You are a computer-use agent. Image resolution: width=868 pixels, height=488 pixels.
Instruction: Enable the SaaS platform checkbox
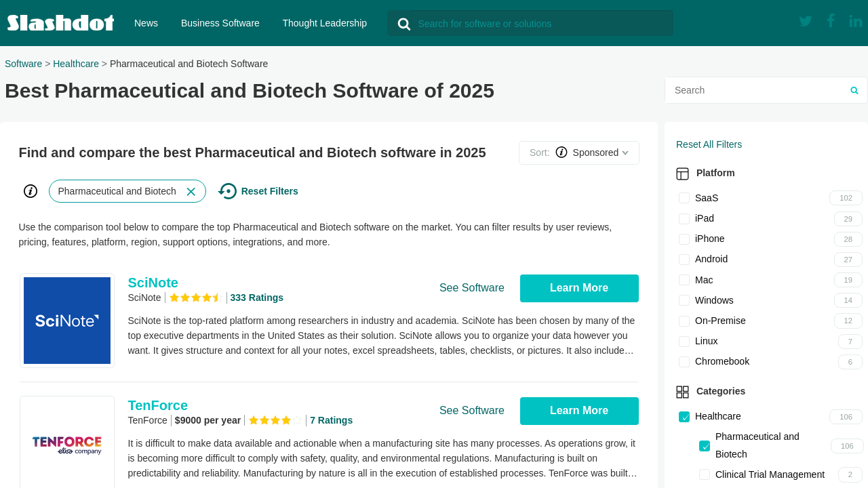pos(684,198)
